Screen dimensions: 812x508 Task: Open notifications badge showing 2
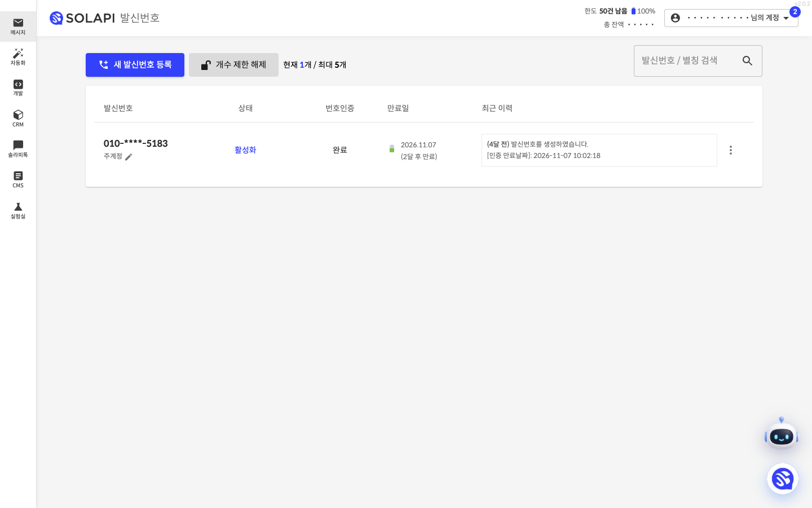[795, 12]
